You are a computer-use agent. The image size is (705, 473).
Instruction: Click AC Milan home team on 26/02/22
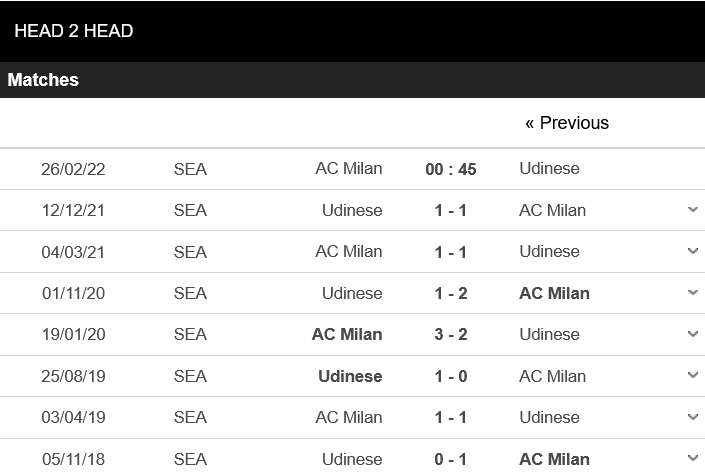[x=348, y=169]
